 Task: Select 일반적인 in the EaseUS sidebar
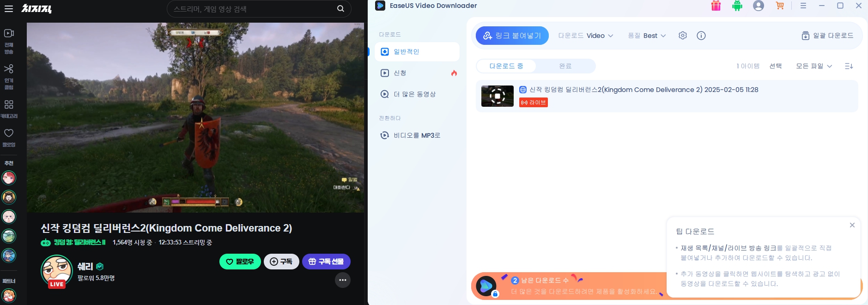coord(417,52)
